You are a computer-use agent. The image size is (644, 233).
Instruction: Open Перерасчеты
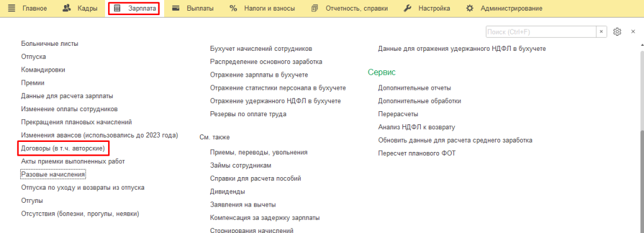398,114
